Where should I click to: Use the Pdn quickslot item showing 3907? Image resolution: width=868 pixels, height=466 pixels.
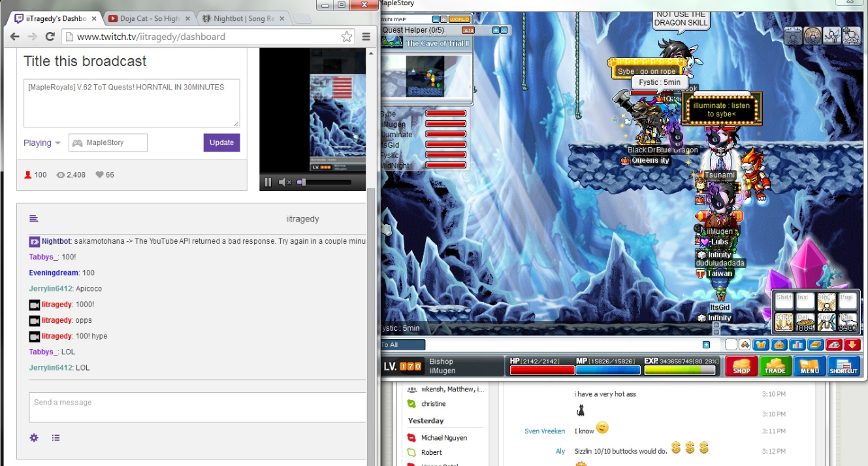pyautogui.click(x=848, y=322)
